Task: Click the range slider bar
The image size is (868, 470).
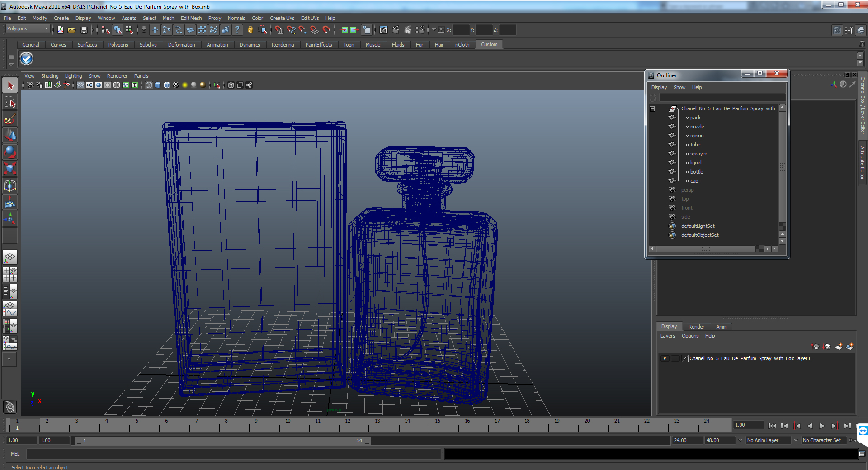Action: pos(223,441)
